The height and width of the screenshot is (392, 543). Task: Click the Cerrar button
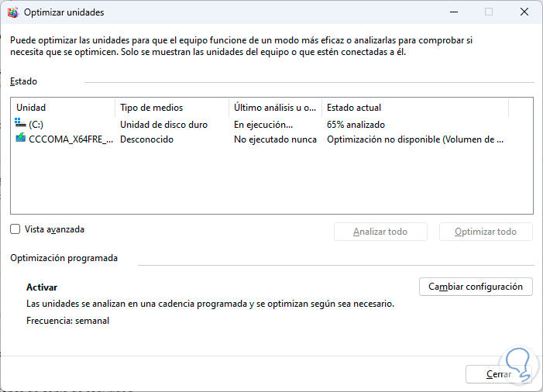(x=499, y=374)
